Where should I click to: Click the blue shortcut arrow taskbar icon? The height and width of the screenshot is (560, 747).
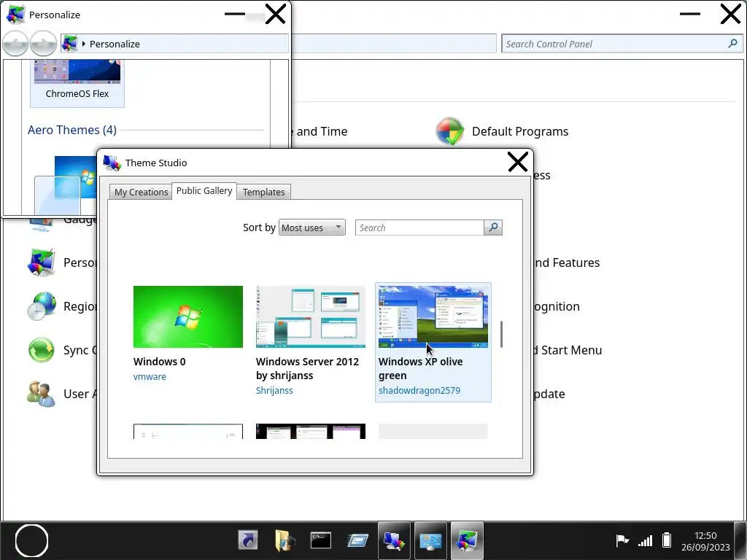coord(248,540)
